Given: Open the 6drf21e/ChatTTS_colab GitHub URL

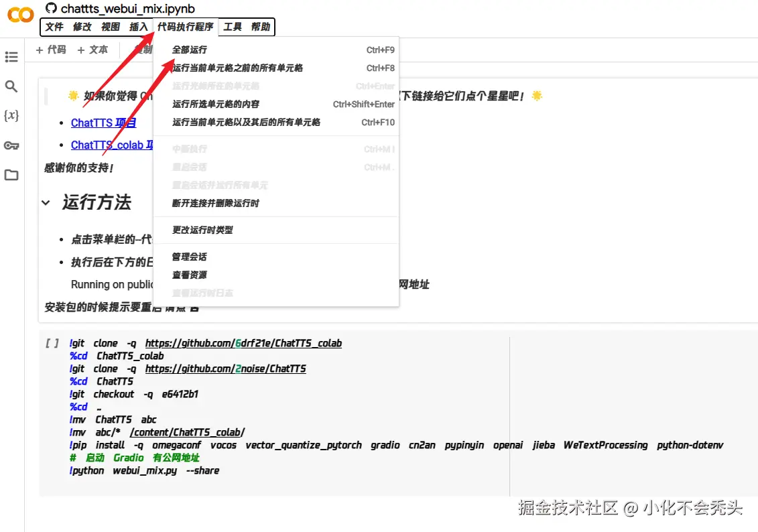Looking at the screenshot, I should [x=244, y=343].
